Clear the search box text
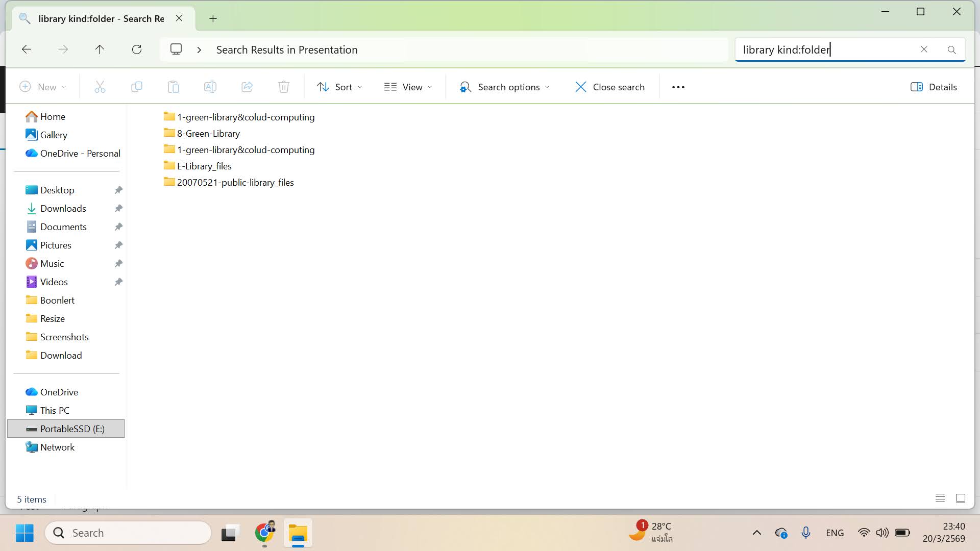 (x=924, y=49)
